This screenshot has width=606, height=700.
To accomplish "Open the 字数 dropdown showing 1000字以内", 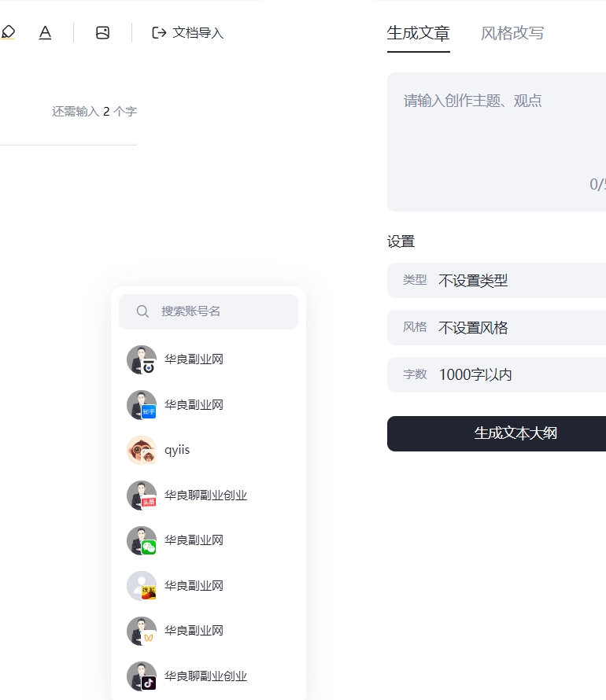I will pos(497,374).
